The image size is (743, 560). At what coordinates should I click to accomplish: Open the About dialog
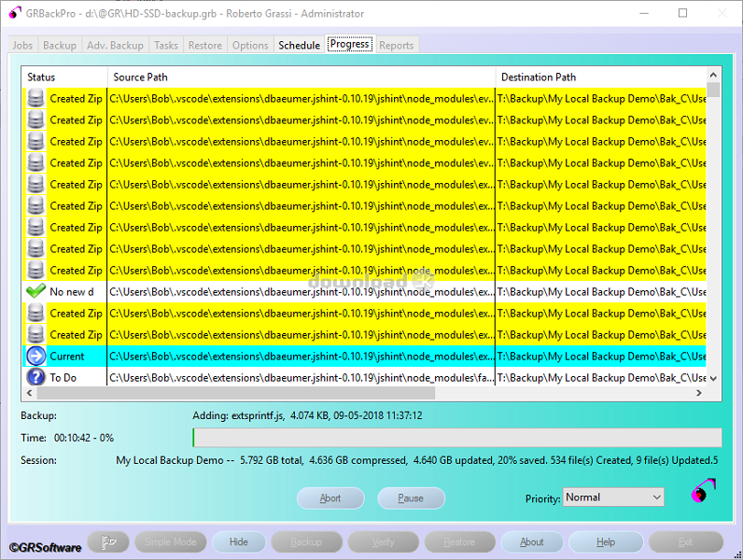click(532, 541)
